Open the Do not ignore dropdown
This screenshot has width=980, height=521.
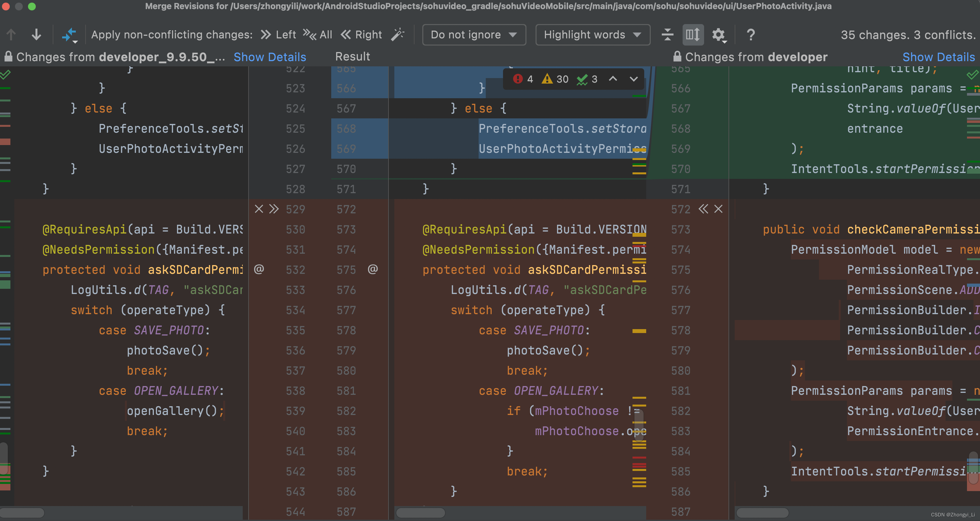click(474, 34)
